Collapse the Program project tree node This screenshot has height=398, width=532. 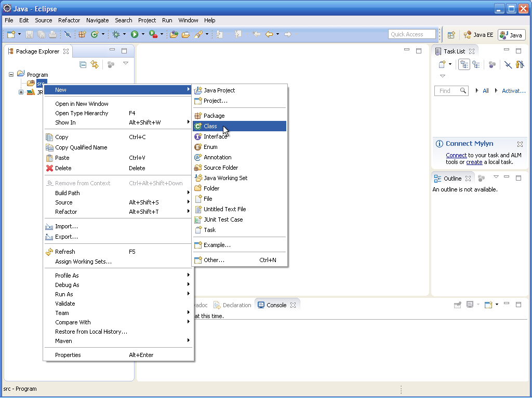tap(11, 74)
